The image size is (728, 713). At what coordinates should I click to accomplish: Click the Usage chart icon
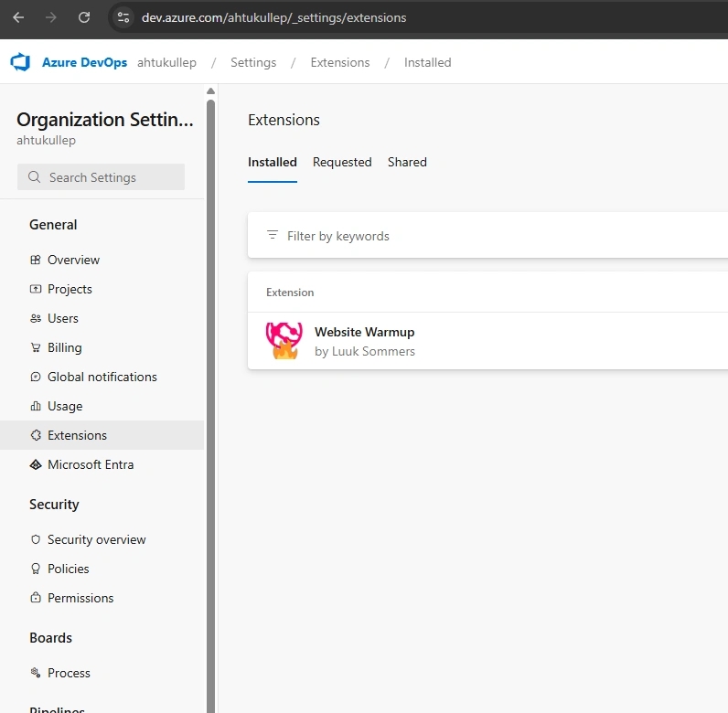click(x=36, y=406)
